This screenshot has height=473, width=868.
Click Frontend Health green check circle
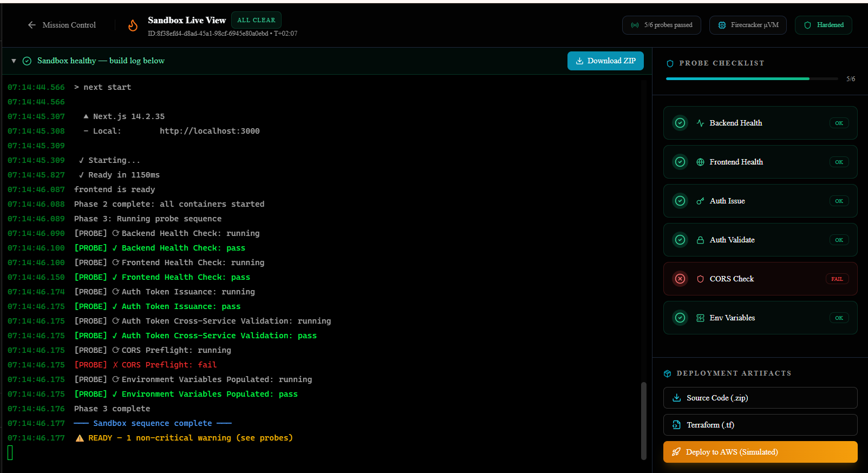[680, 162]
